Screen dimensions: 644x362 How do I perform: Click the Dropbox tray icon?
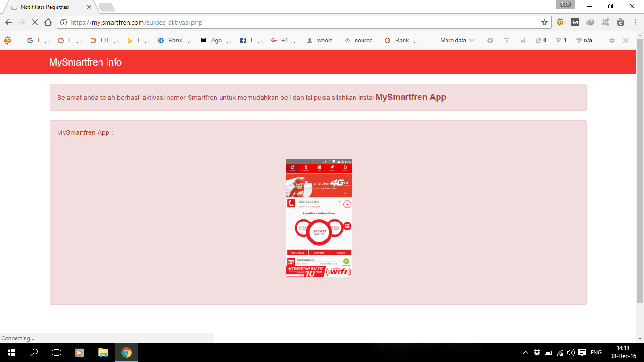tap(537, 353)
